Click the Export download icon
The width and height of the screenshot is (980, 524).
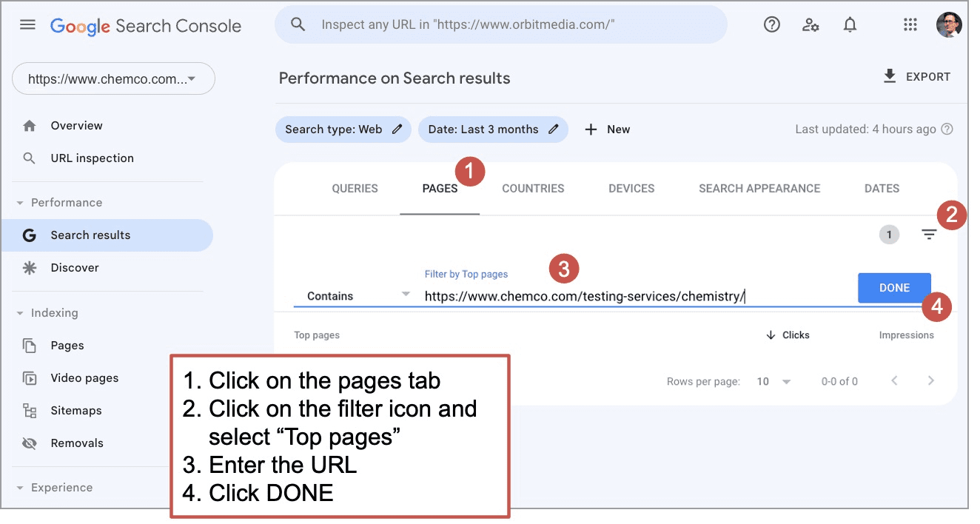(x=890, y=76)
